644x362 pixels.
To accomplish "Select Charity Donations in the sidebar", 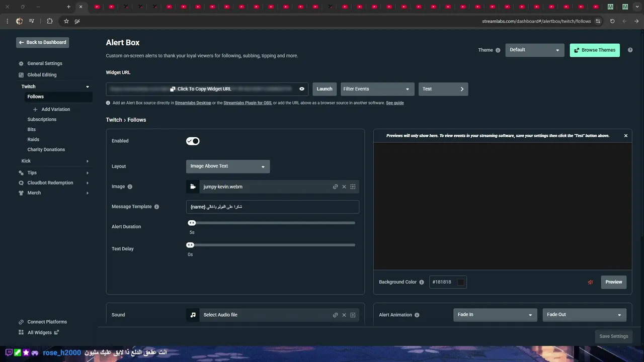I will point(46,150).
